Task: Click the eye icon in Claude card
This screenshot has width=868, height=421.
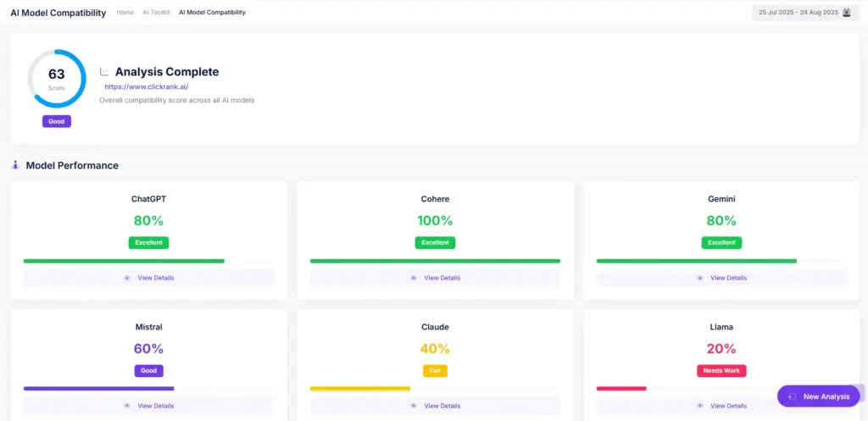Action: tap(414, 406)
